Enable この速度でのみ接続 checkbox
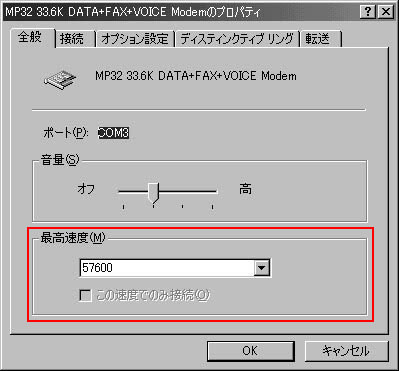Image resolution: width=399 pixels, height=371 pixels. click(85, 295)
